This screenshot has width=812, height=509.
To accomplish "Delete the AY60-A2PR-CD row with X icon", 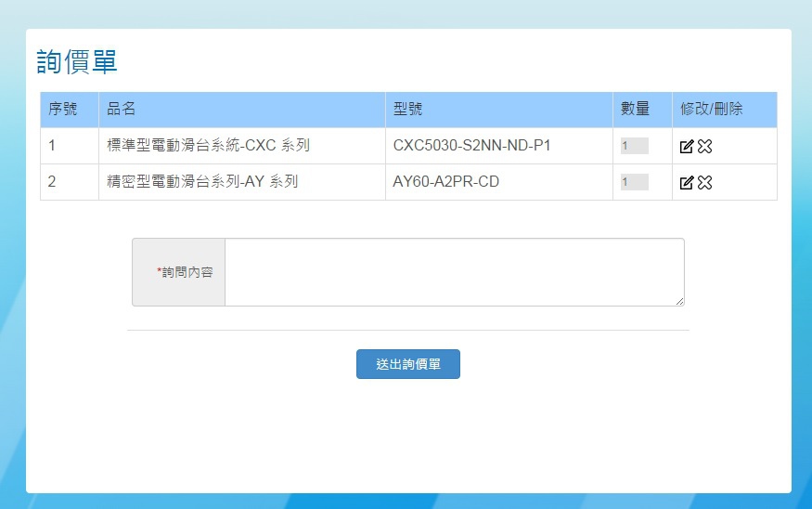I will 704,182.
